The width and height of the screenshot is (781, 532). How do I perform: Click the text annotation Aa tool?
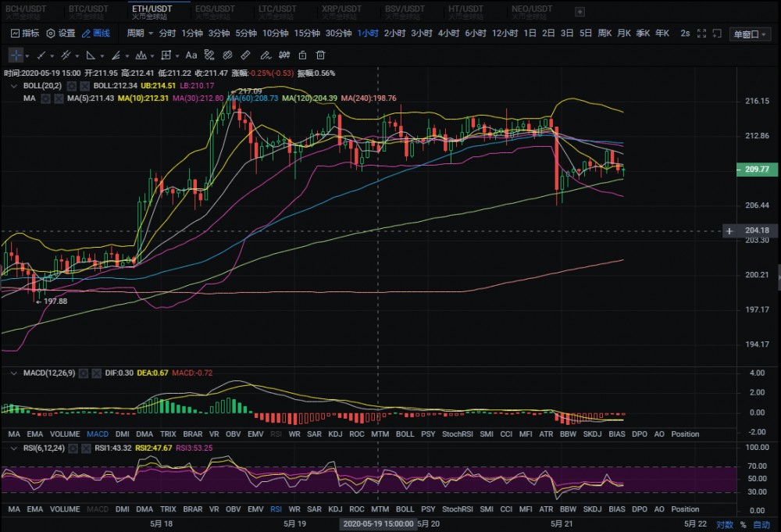pos(191,55)
